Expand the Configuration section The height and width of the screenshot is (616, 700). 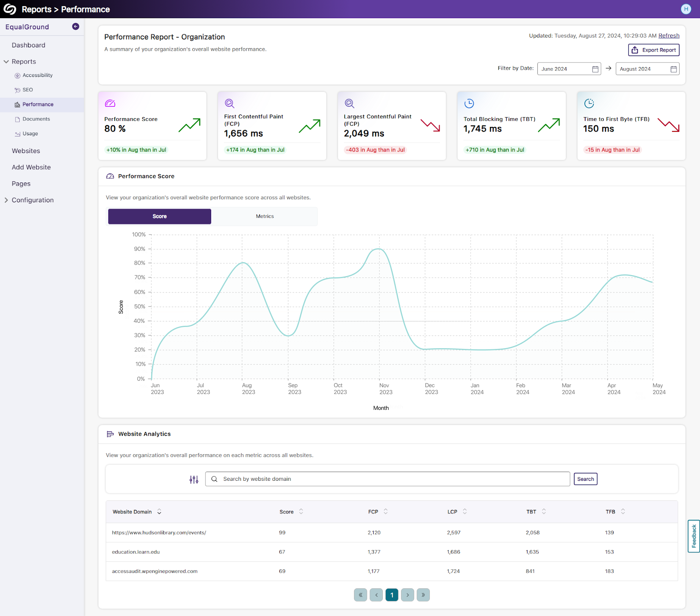point(5,200)
